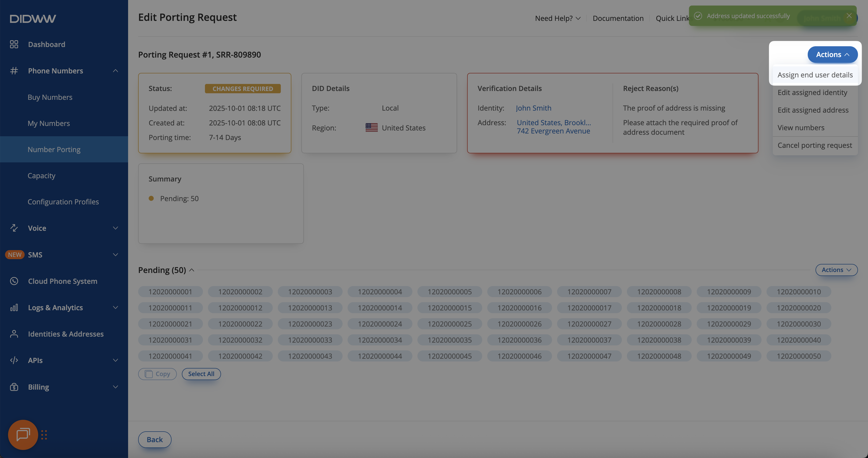Click the Billing money bag icon
The height and width of the screenshot is (458, 868).
(x=14, y=387)
